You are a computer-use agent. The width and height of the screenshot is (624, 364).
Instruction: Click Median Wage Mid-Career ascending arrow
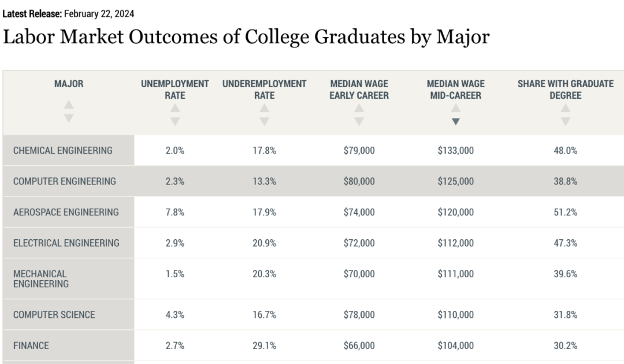[x=456, y=109]
